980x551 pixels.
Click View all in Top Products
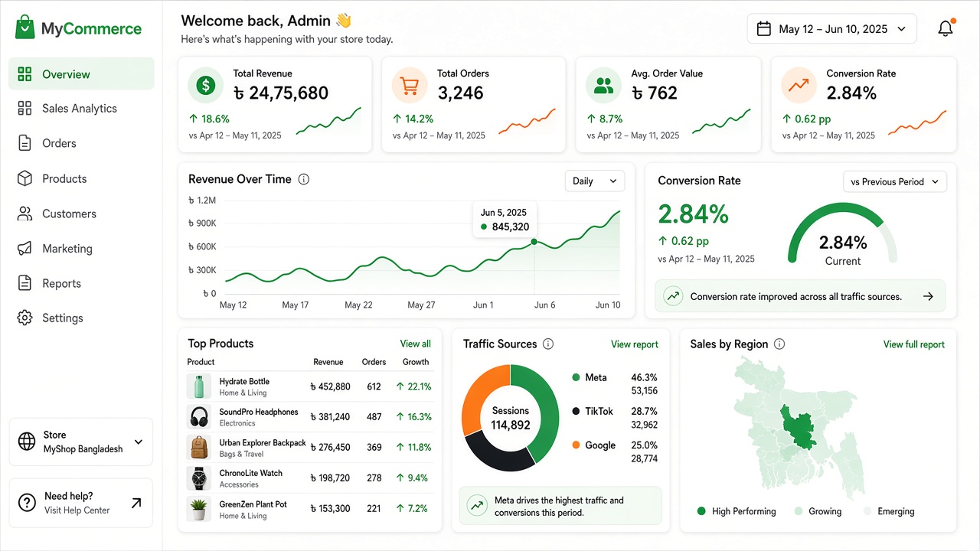coord(415,344)
